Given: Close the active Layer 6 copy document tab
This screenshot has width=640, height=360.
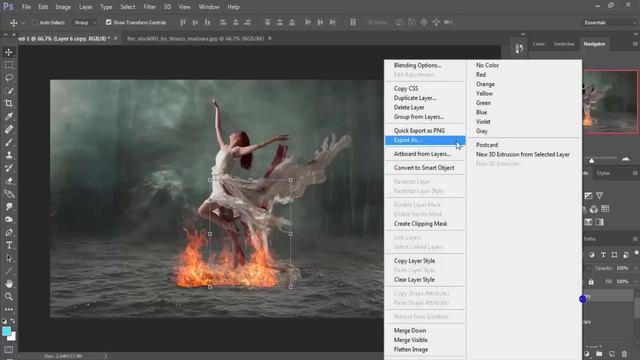Looking at the screenshot, I should click(x=116, y=38).
